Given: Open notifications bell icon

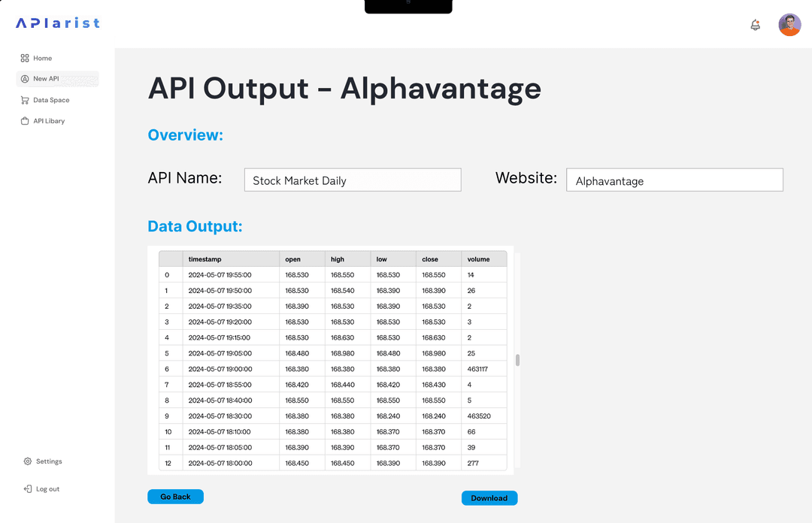Looking at the screenshot, I should click(x=756, y=25).
